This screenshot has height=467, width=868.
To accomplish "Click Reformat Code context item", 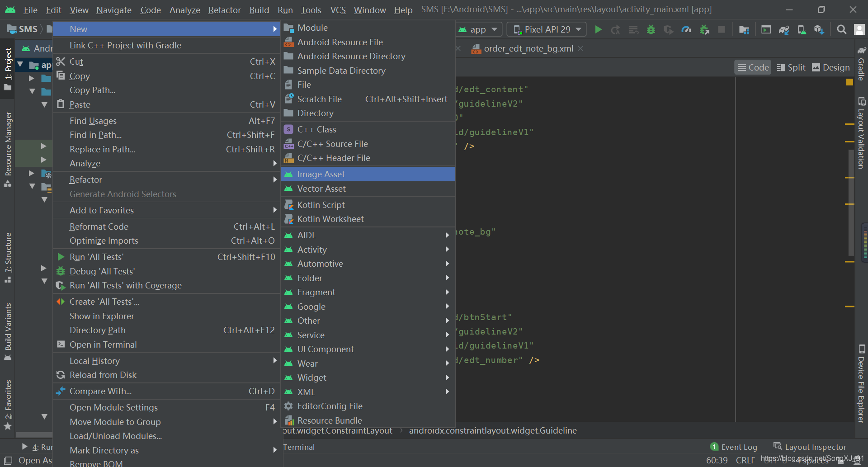I will click(166, 226).
